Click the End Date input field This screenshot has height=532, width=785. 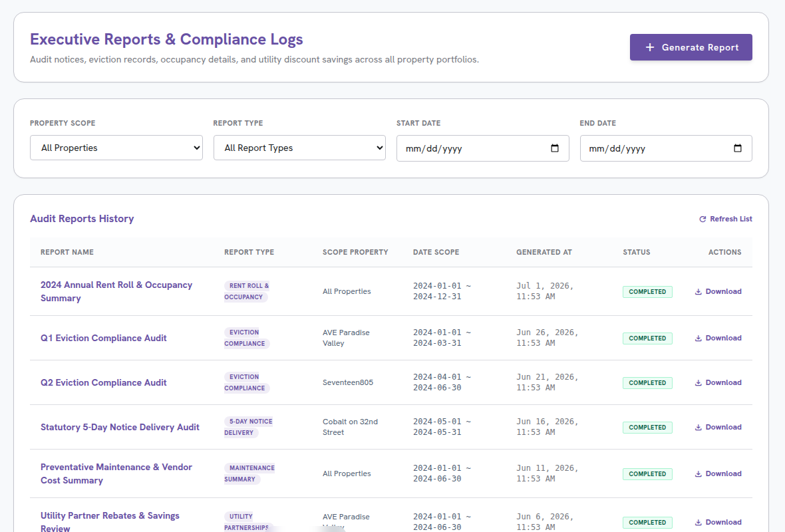click(x=666, y=148)
